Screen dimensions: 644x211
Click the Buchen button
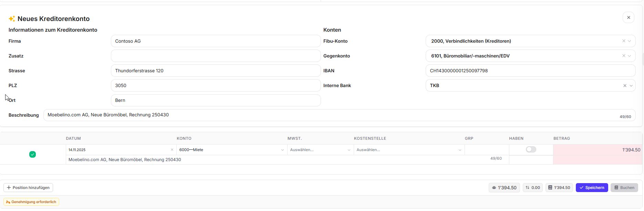click(x=624, y=188)
